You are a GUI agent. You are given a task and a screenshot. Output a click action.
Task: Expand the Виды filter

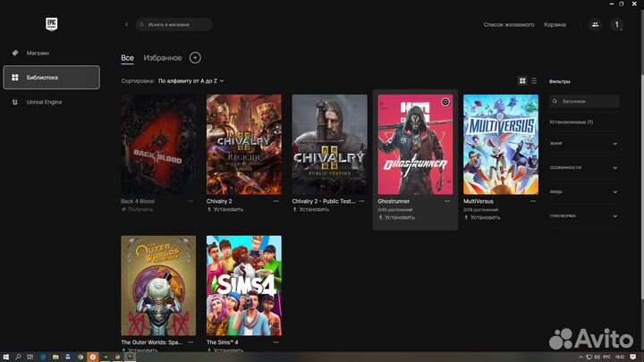click(584, 191)
